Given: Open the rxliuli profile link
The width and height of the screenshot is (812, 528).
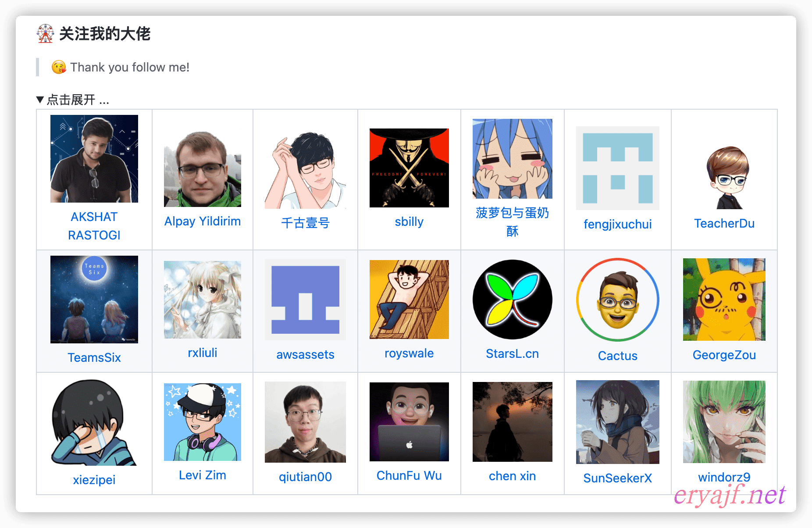Looking at the screenshot, I should [202, 352].
